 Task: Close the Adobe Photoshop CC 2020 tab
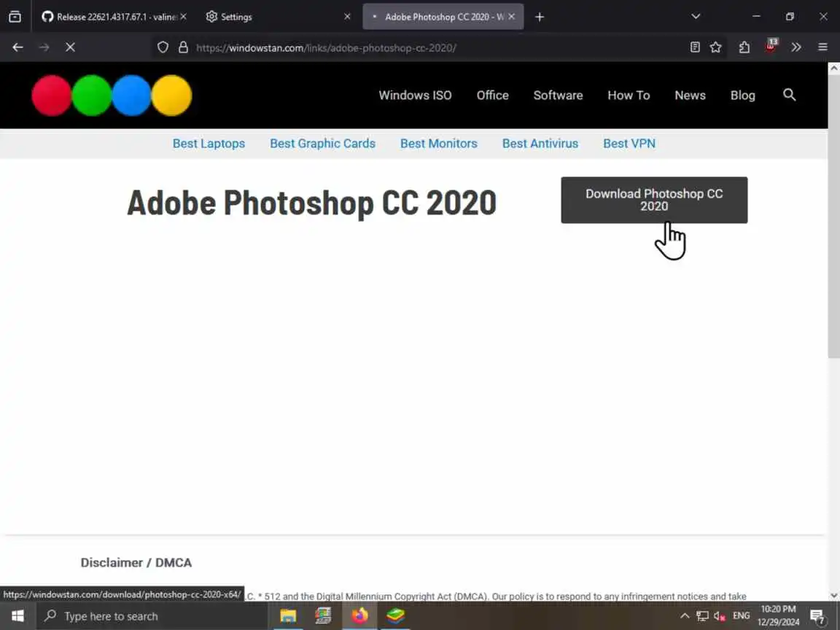(x=512, y=17)
